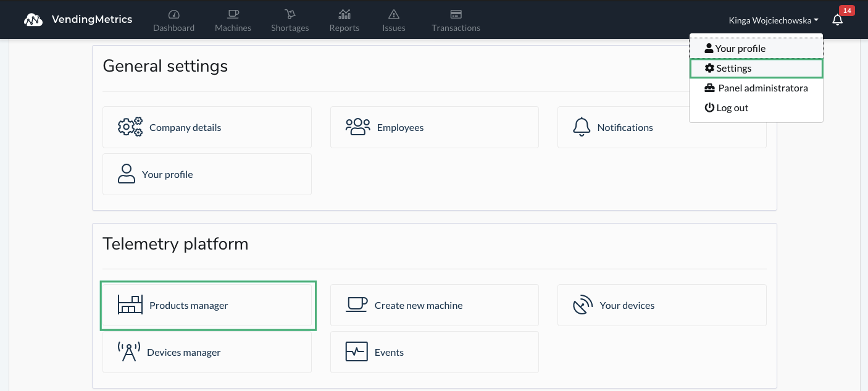Click the power icon beside Log out
This screenshot has width=868, height=391.
pos(709,107)
